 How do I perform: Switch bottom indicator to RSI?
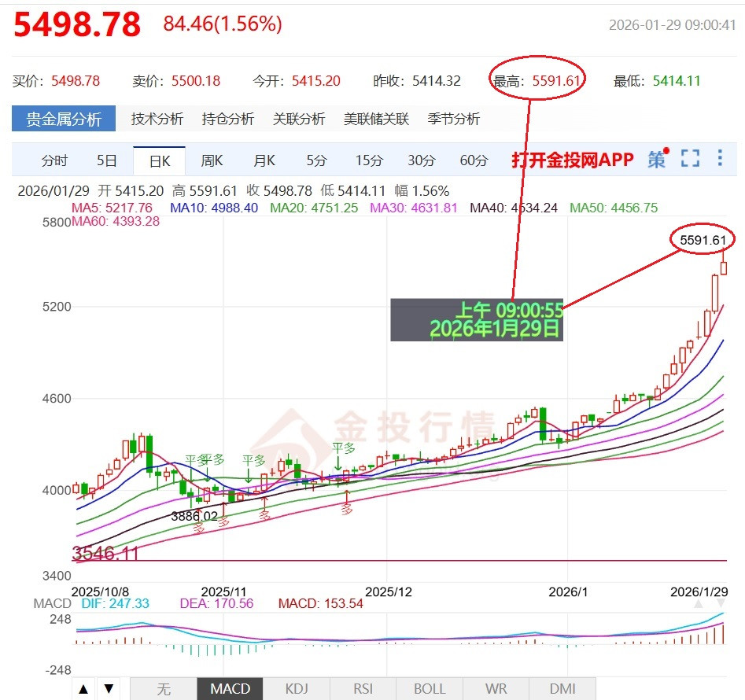click(x=363, y=688)
